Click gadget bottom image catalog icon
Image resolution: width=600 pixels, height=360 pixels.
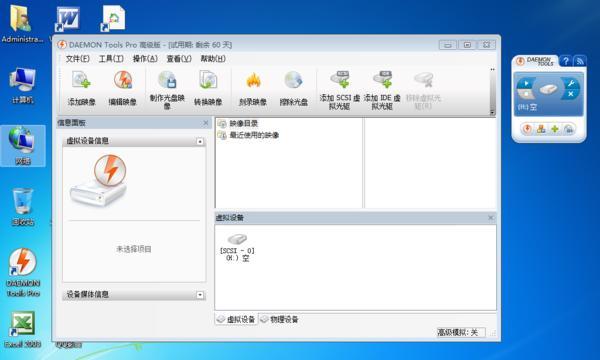point(541,129)
